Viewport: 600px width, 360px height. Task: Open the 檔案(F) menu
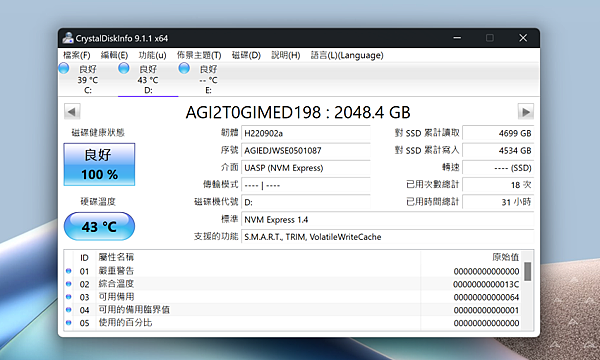click(x=77, y=55)
